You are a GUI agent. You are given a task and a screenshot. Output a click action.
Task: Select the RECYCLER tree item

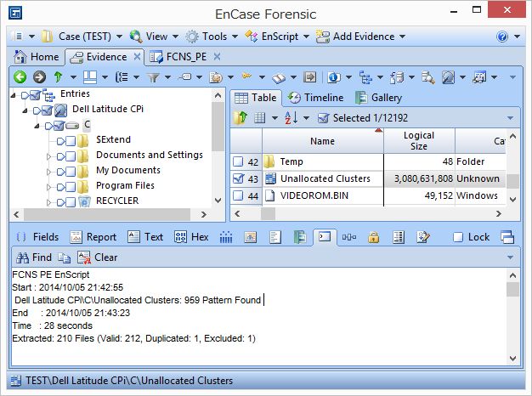tap(117, 201)
